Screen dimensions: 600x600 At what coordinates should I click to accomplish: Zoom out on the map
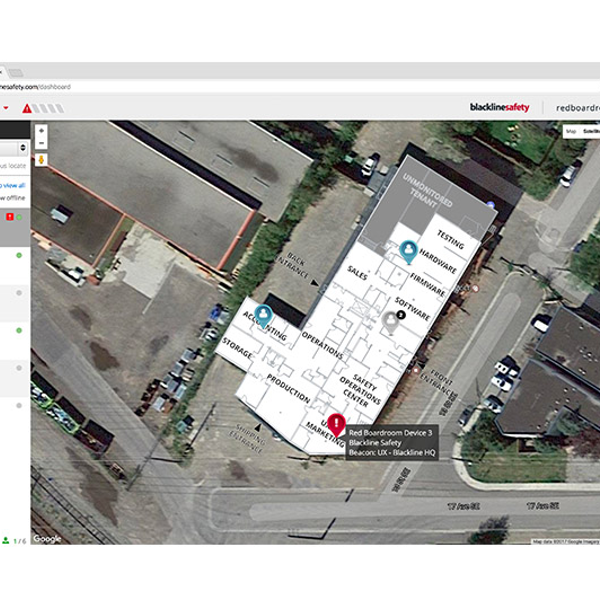tap(41, 143)
